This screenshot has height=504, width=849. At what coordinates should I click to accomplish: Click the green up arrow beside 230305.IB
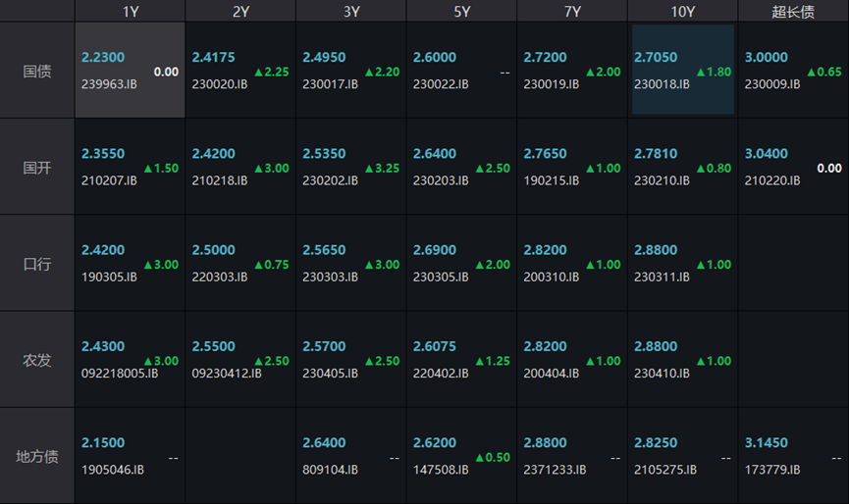[480, 265]
